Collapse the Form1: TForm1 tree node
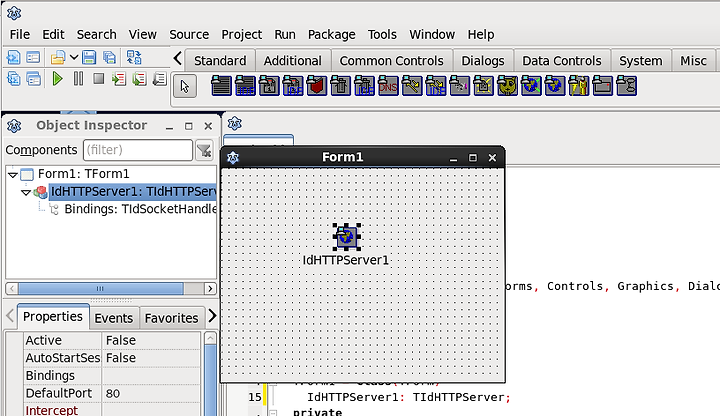The height and width of the screenshot is (416, 720). coord(13,174)
